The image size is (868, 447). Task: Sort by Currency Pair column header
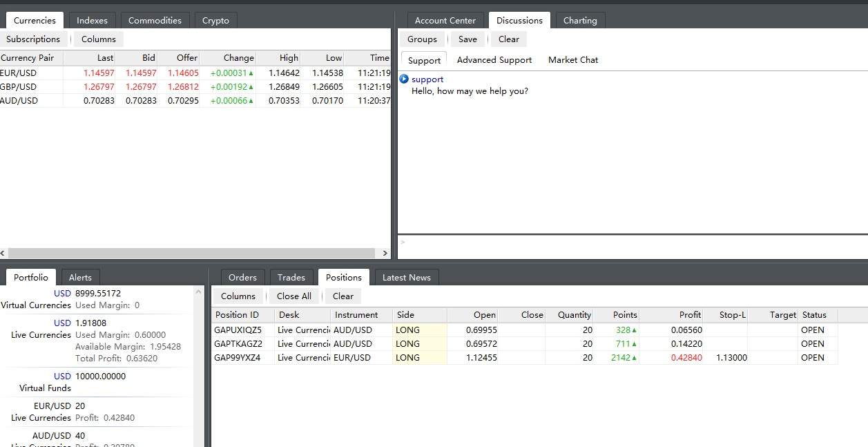pos(31,58)
